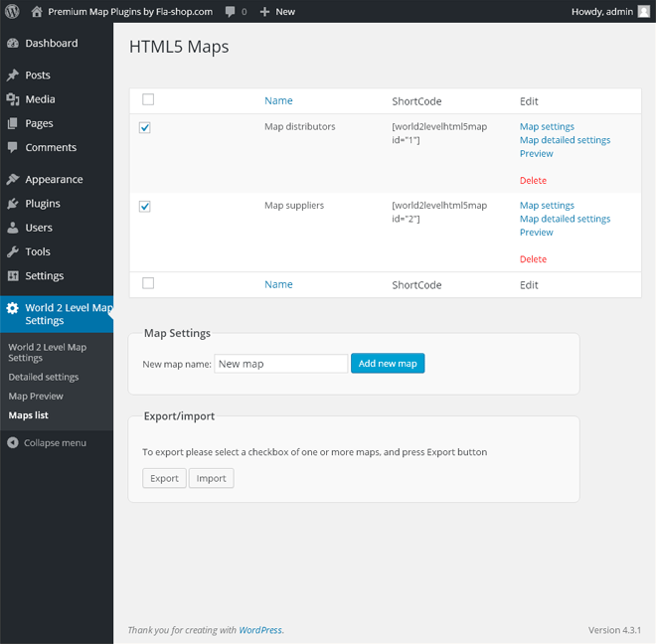Open Comments in the sidebar
The width and height of the screenshot is (656, 644).
(x=51, y=147)
